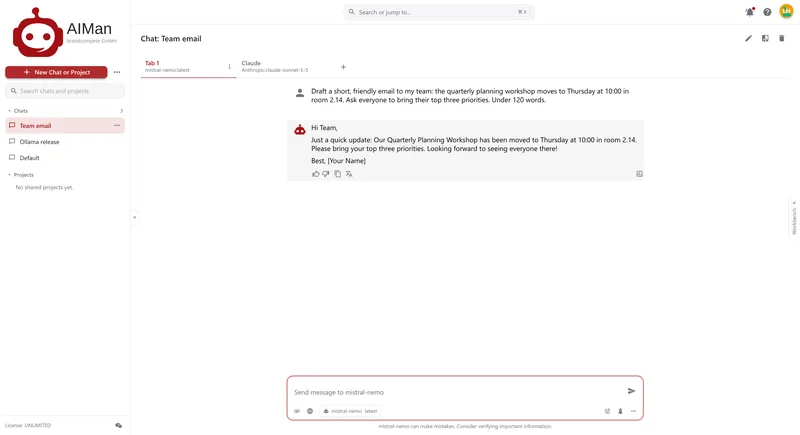The image size is (800, 435).
Task: Open the Tab 1 vertical dots menu
Action: (229, 67)
